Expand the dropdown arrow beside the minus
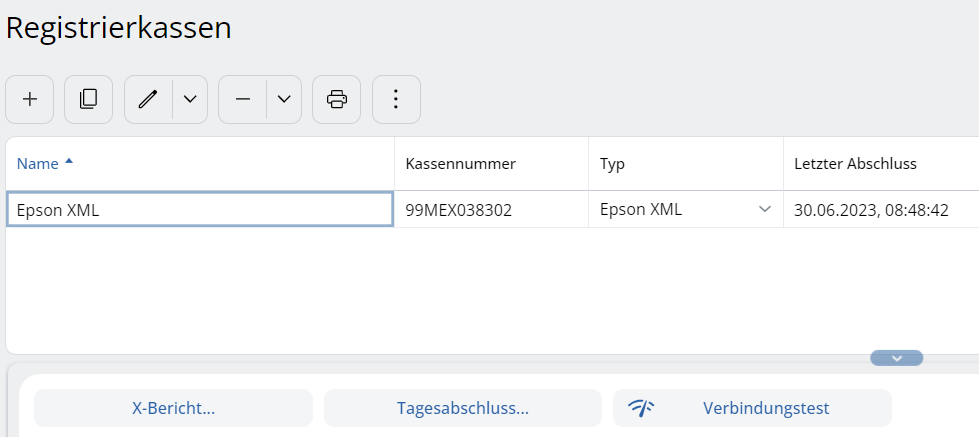Viewport: 979px width, 437px height. pyautogui.click(x=284, y=99)
